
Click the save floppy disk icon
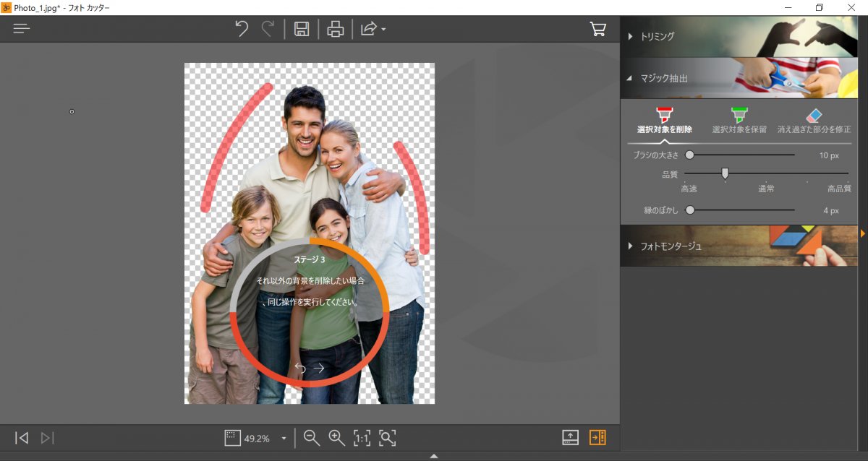302,29
